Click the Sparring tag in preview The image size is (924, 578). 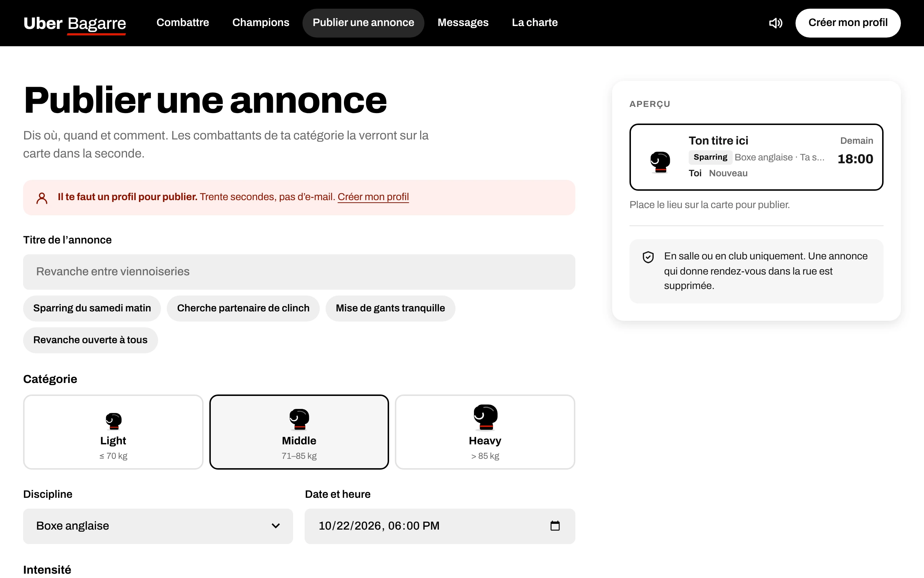(710, 157)
